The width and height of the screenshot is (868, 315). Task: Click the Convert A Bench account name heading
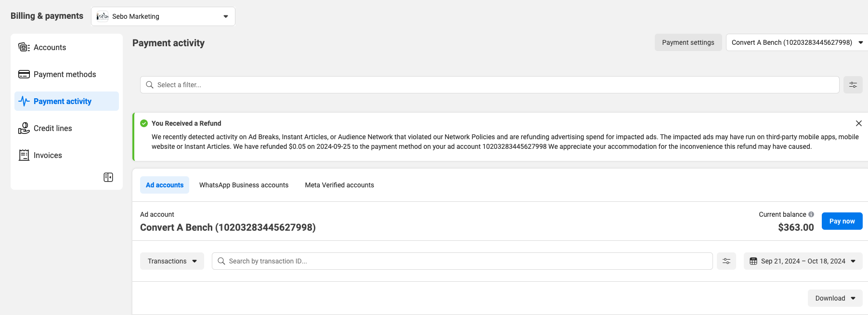(x=228, y=227)
